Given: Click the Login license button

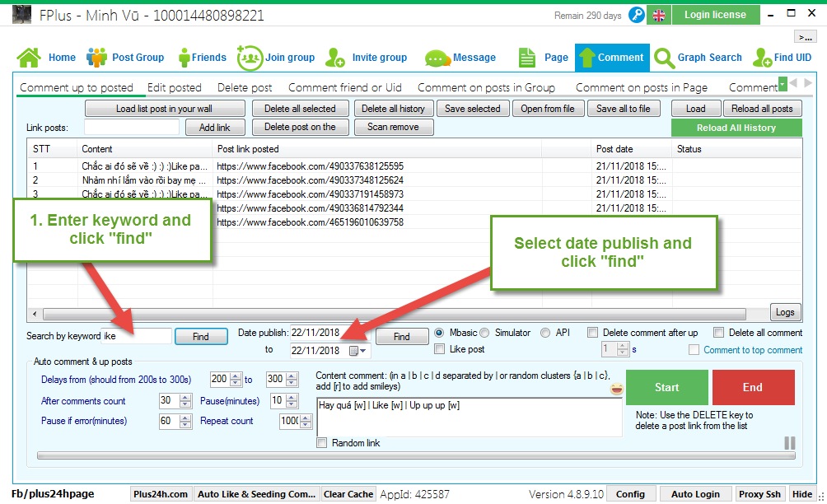Looking at the screenshot, I should click(715, 15).
